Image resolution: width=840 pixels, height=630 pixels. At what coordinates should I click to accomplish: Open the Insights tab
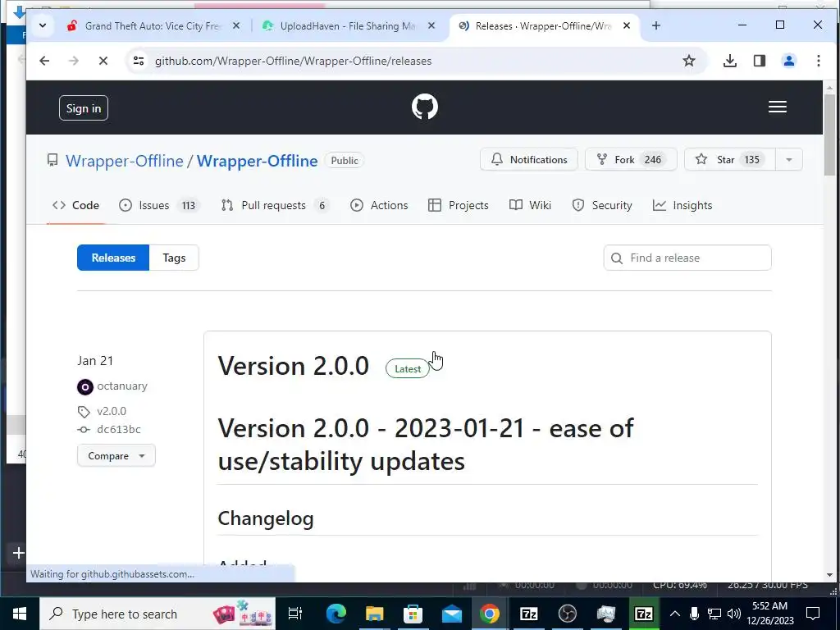click(x=682, y=205)
